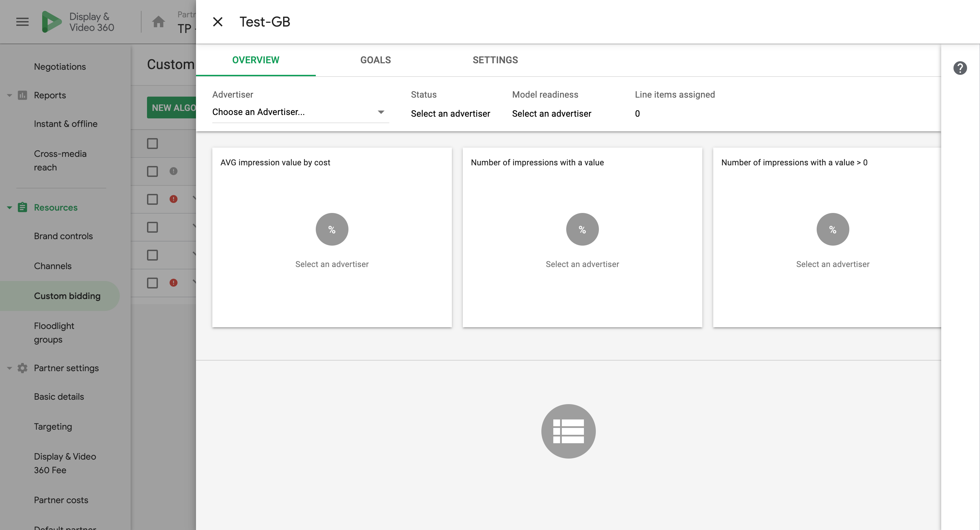
Task: Open the hamburger main menu
Action: pyautogui.click(x=22, y=22)
